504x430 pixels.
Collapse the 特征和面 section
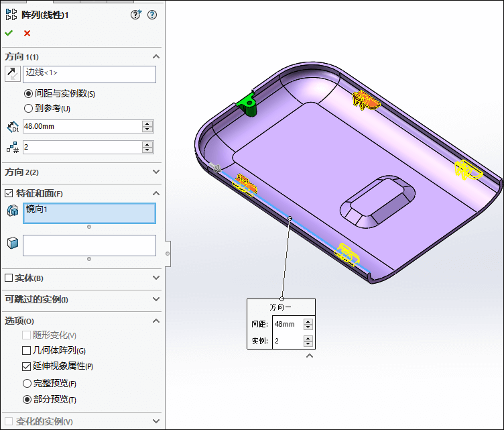156,193
